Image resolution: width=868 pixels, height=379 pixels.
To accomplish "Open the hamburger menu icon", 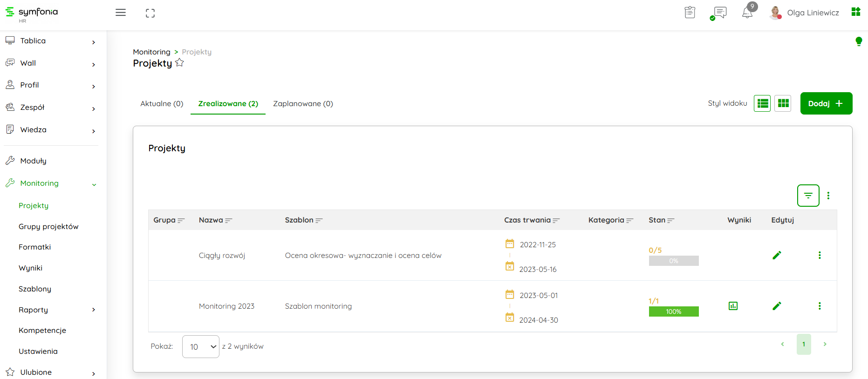I will (121, 13).
